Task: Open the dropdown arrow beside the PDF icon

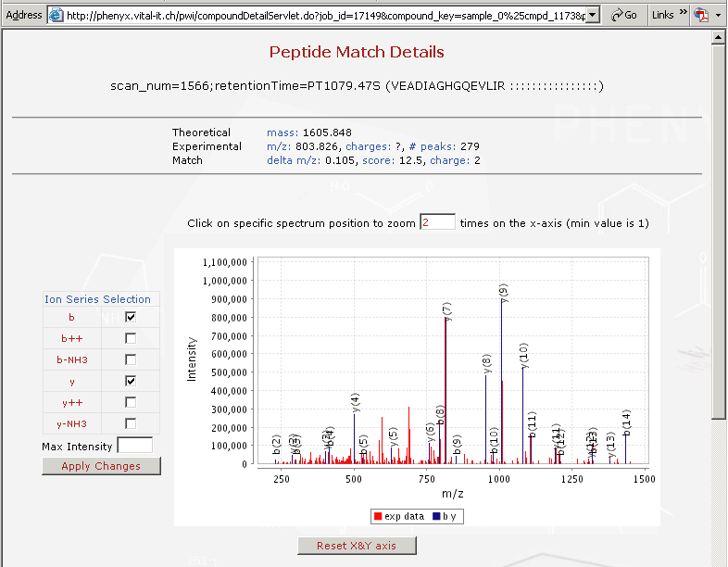Action: coord(718,16)
